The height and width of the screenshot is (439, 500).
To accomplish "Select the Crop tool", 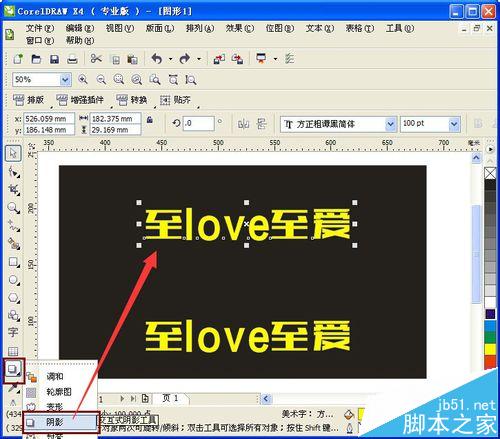I will (x=13, y=190).
